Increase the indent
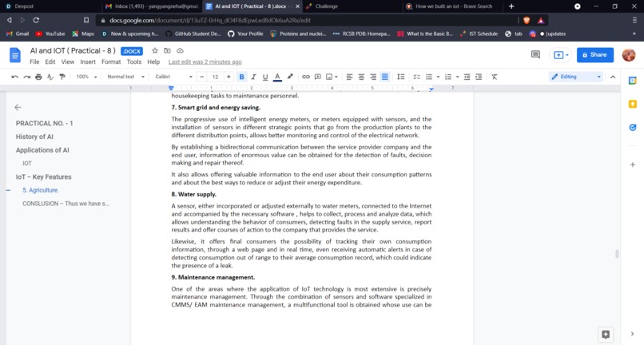644x345 pixels. pos(479,77)
